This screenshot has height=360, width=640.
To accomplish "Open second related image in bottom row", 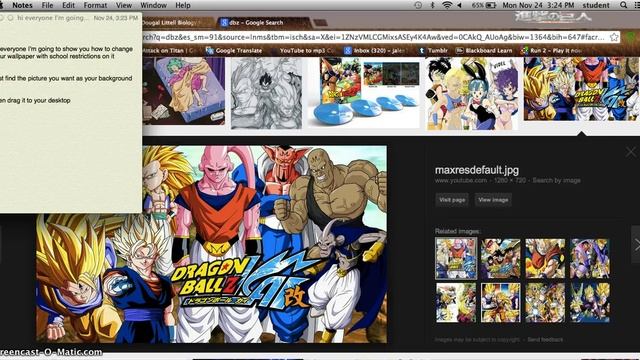I will coord(500,303).
